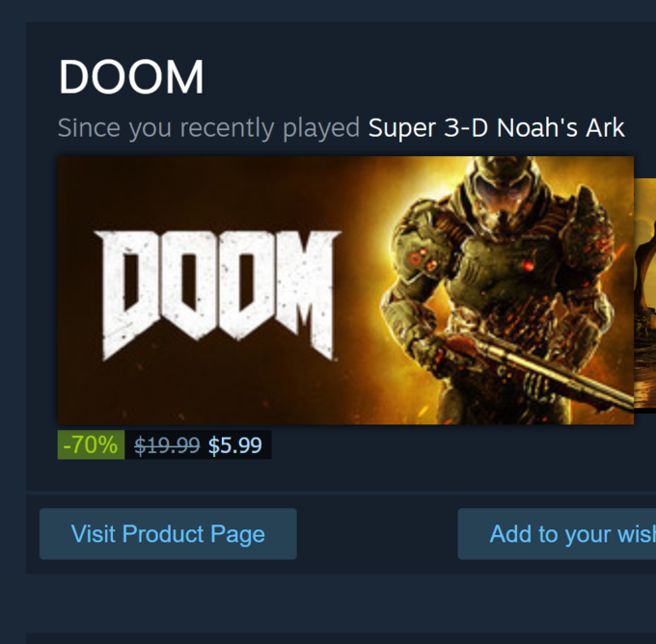Click the struck-through $19.99 original price
The image size is (656, 644).
[x=167, y=445]
